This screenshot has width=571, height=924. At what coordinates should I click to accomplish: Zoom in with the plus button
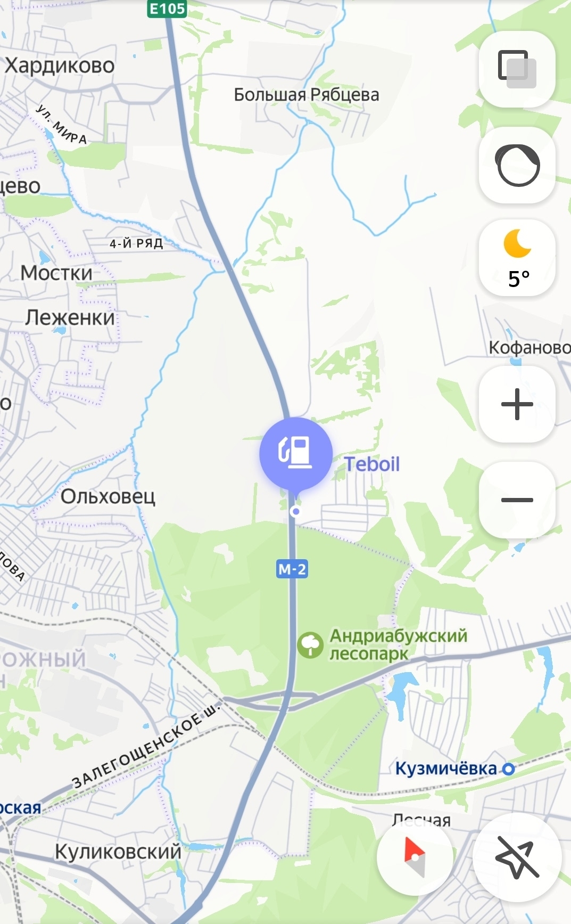tap(517, 404)
